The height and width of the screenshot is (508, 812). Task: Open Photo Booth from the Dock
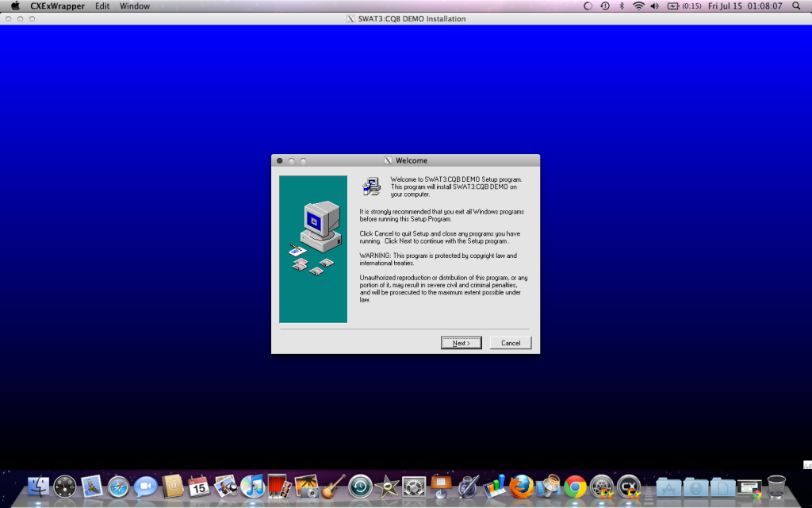(x=280, y=487)
